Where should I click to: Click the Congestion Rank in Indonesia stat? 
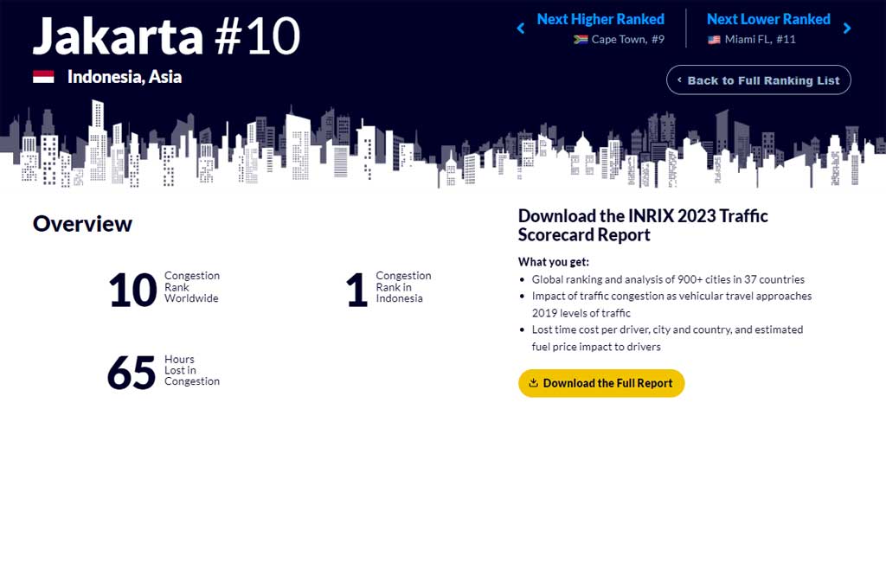pyautogui.click(x=388, y=289)
